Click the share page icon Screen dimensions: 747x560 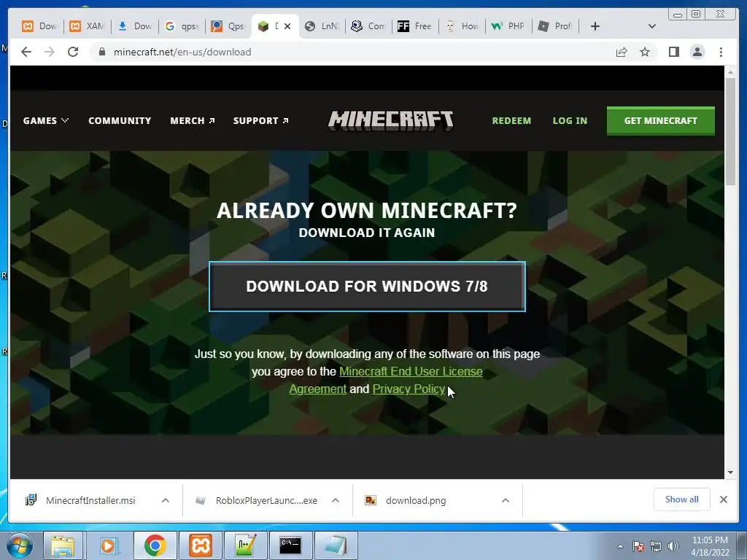click(622, 52)
